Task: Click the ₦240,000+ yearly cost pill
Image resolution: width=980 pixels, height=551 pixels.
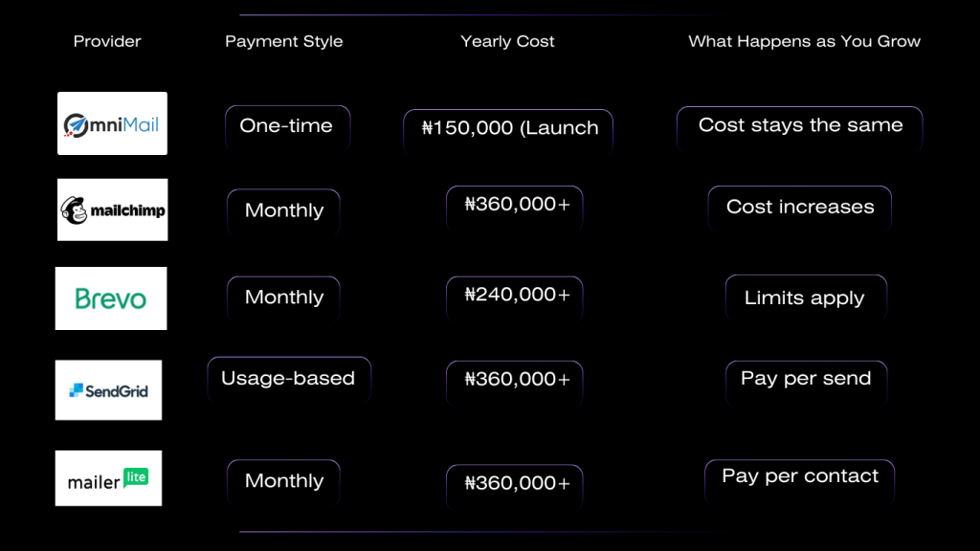Action: point(515,297)
